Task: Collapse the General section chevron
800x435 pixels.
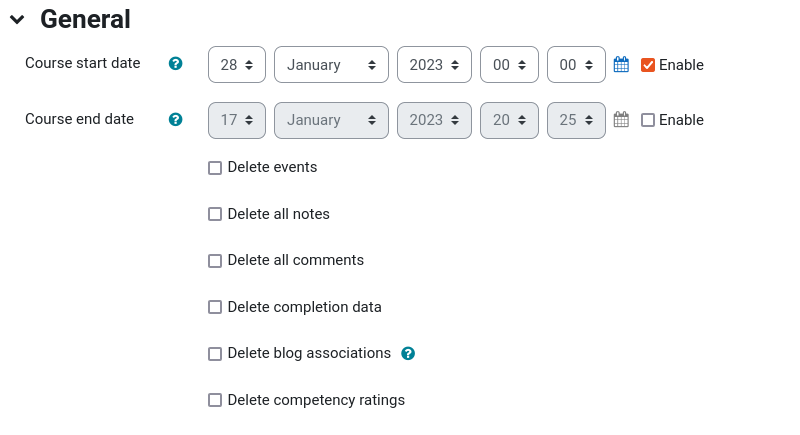Action: coord(17,20)
